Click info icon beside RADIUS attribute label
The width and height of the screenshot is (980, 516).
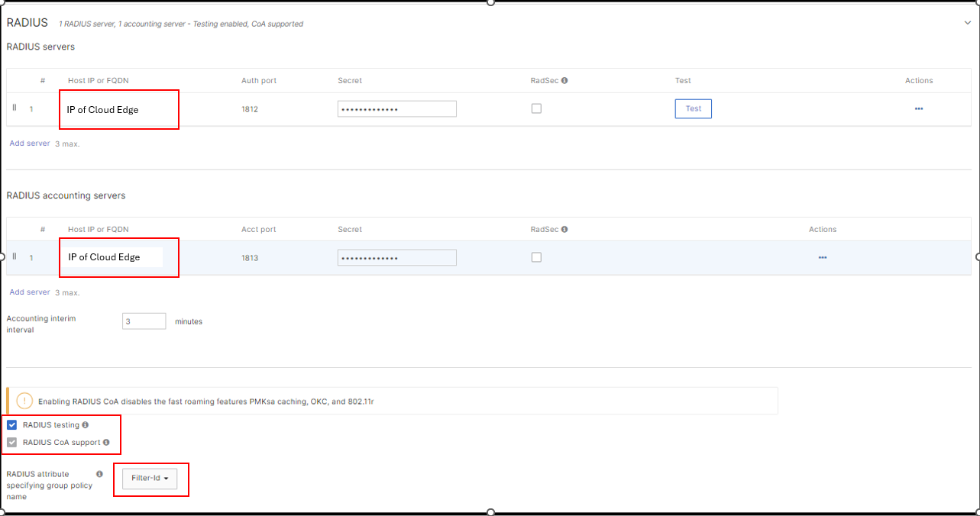(x=99, y=474)
